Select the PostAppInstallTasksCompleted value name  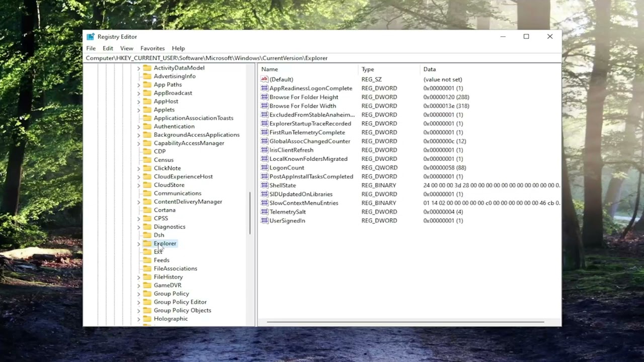coord(311,176)
